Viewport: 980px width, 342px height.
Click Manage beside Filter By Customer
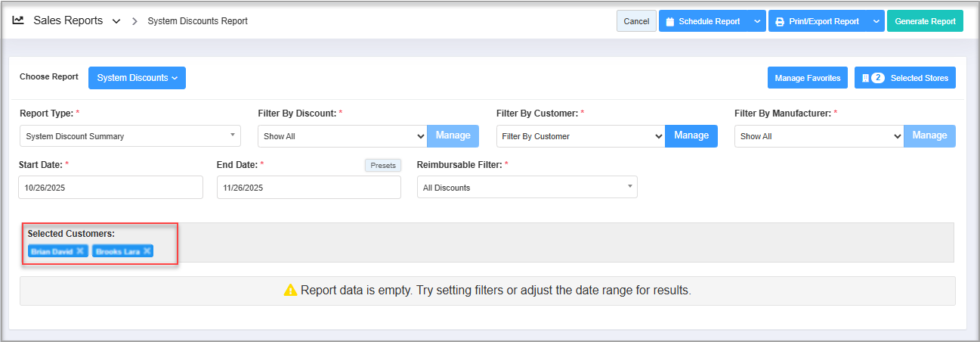(x=691, y=135)
